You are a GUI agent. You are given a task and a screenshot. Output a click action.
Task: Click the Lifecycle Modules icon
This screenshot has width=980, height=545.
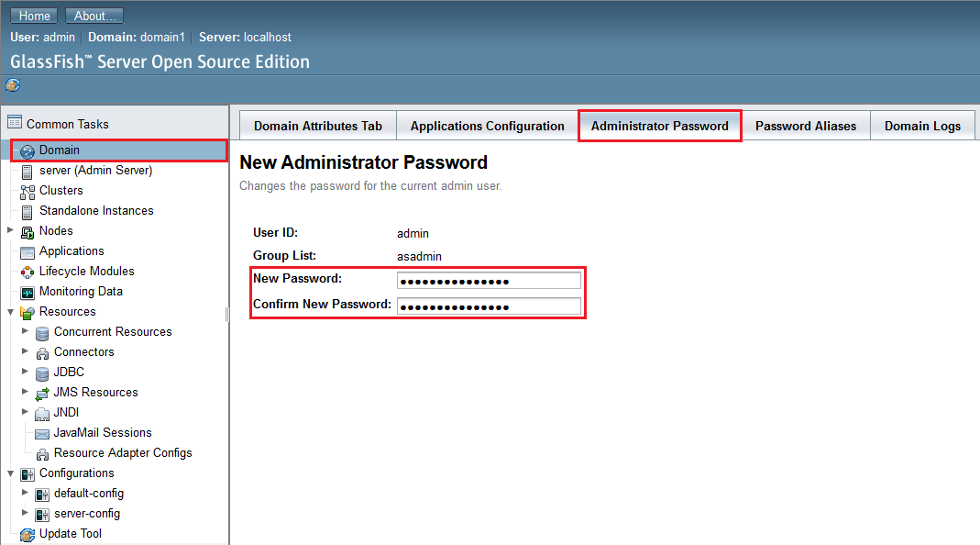[27, 272]
